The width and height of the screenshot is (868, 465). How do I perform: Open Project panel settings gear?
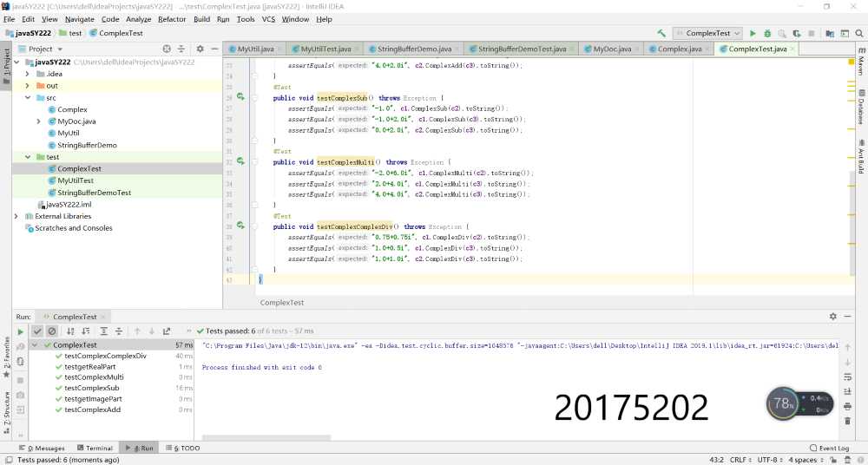(200, 49)
